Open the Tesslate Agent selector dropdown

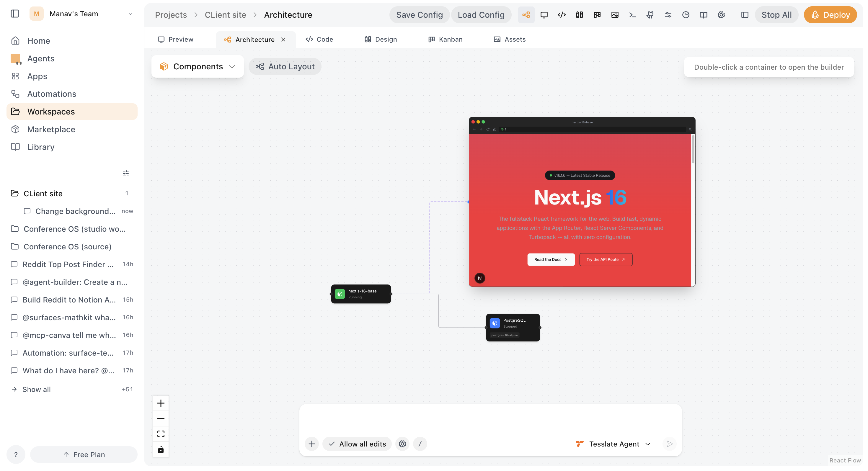click(613, 444)
